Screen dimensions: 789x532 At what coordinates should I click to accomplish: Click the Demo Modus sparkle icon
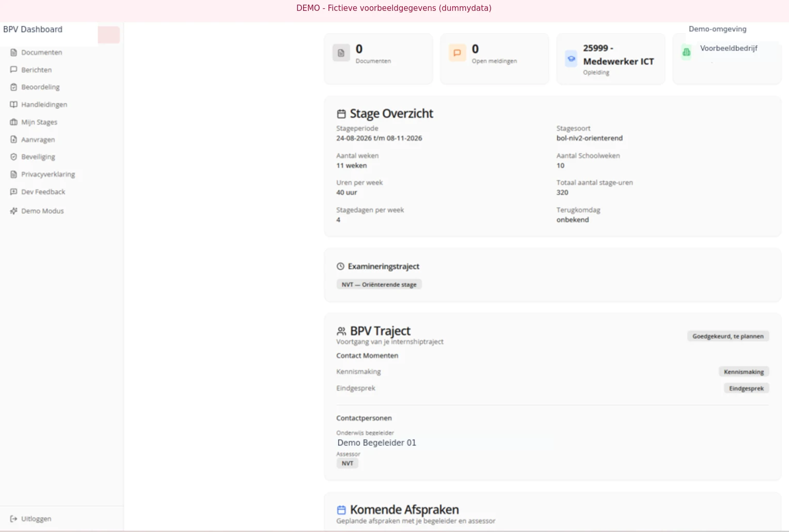[14, 211]
